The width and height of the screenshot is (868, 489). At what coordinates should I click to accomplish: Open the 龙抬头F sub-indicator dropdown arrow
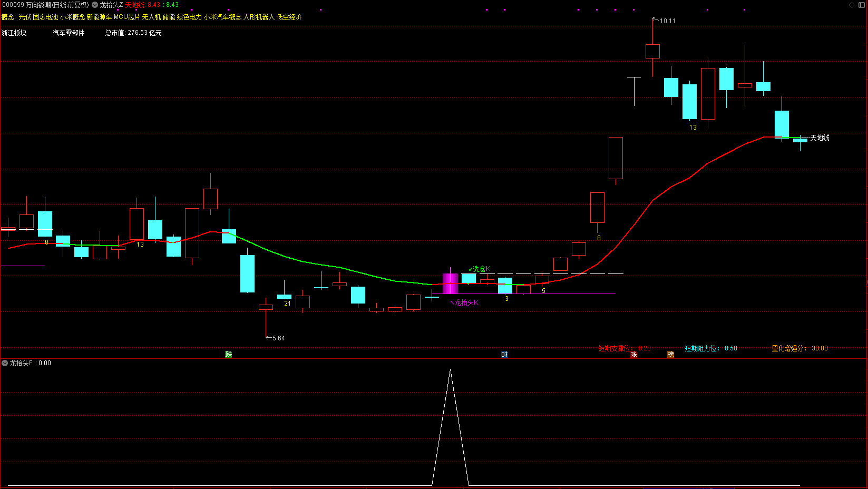pos(5,363)
